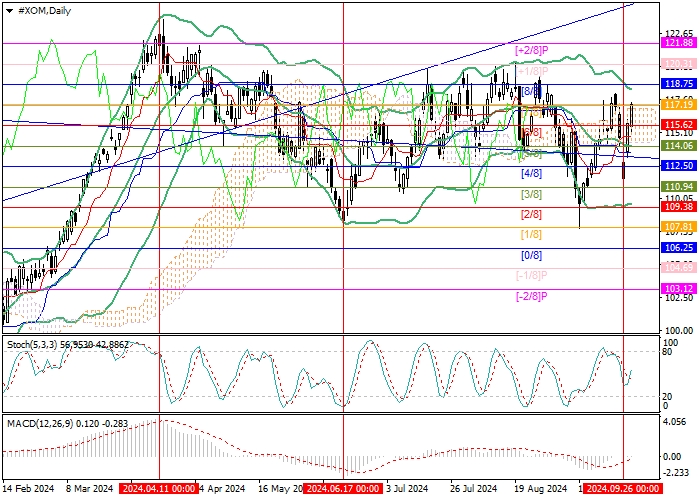Select the Stoch(5,3,3) indicator label
The height and width of the screenshot is (500, 700).
[x=28, y=345]
